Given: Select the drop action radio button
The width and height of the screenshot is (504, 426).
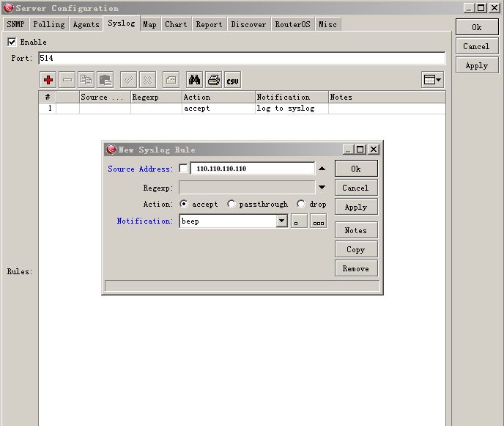Looking at the screenshot, I should coord(301,204).
